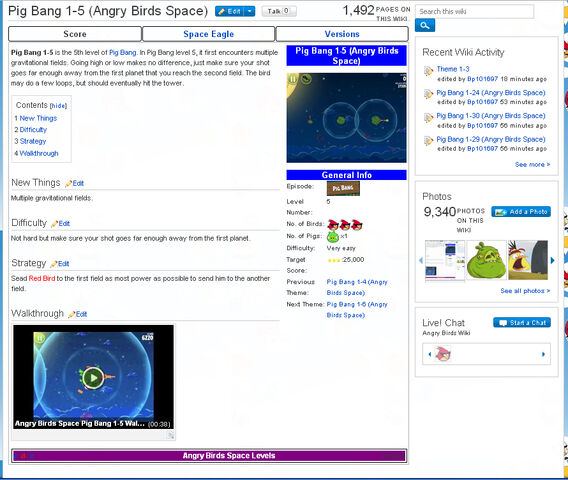Open the Red Bird link

point(42,278)
